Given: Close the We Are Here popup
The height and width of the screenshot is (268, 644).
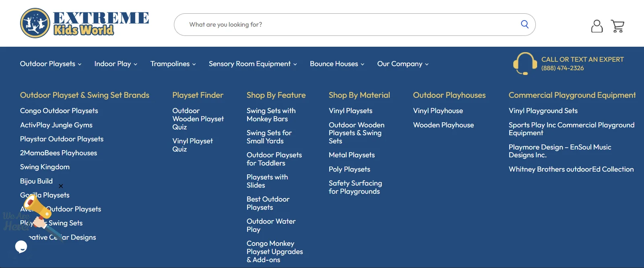Looking at the screenshot, I should [x=61, y=186].
